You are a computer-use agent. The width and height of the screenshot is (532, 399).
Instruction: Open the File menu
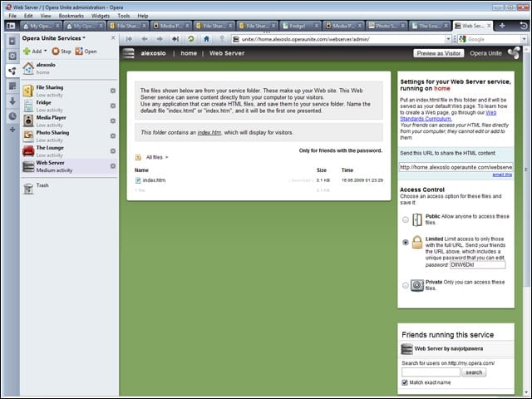tap(12, 16)
